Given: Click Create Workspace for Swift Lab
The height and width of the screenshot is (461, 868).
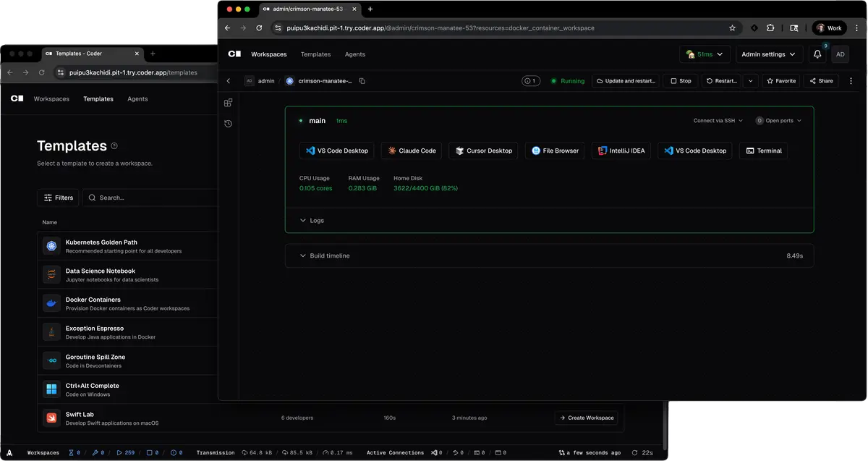Looking at the screenshot, I should point(587,418).
